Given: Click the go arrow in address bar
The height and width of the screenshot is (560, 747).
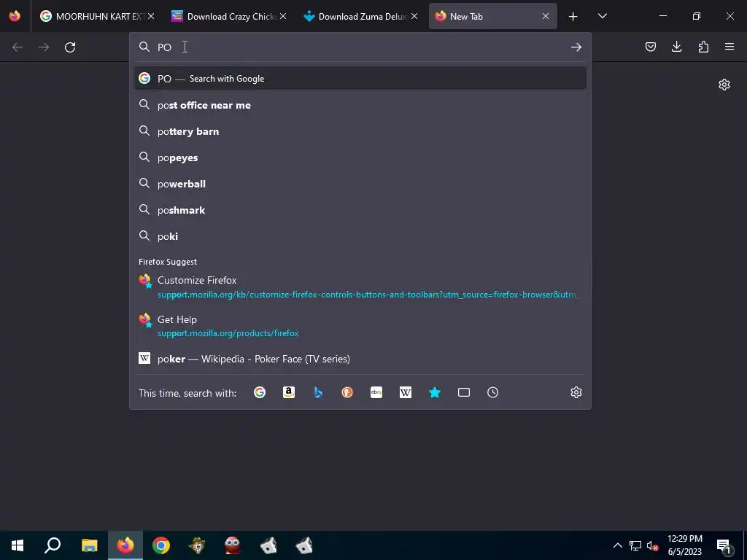Looking at the screenshot, I should (x=576, y=47).
